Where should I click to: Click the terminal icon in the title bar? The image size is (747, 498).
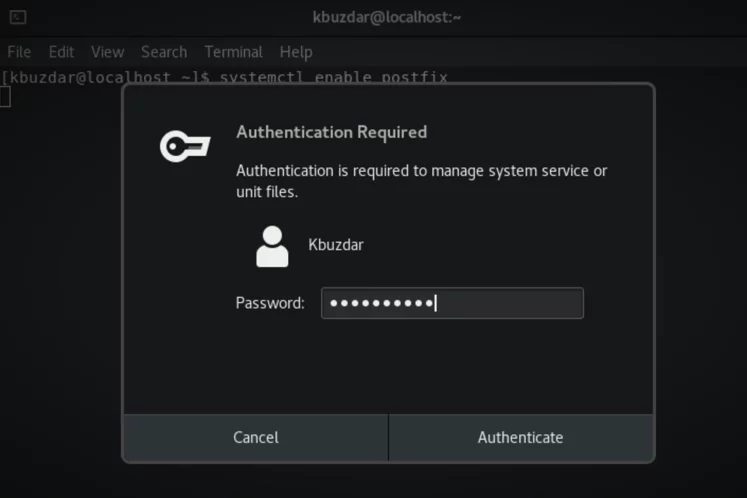pyautogui.click(x=18, y=17)
